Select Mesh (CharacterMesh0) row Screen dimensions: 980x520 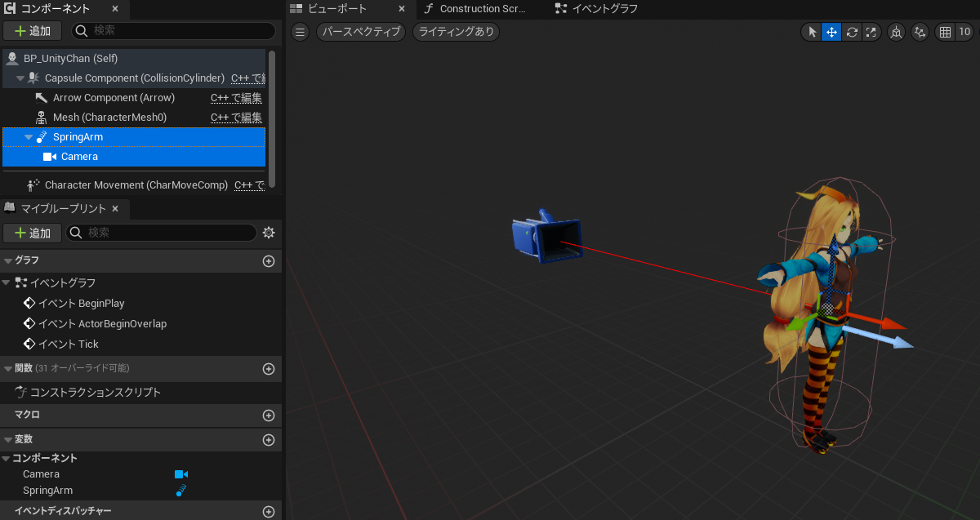click(134, 118)
